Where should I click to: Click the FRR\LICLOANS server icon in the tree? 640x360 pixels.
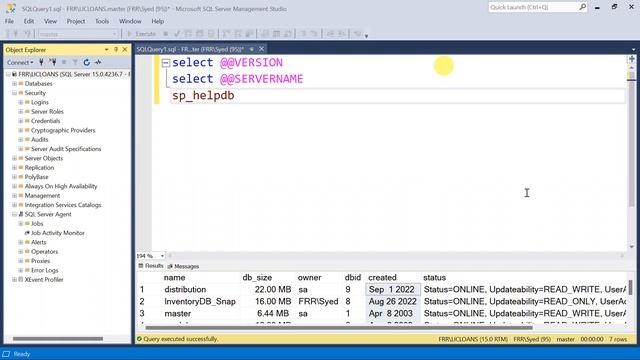click(x=14, y=74)
